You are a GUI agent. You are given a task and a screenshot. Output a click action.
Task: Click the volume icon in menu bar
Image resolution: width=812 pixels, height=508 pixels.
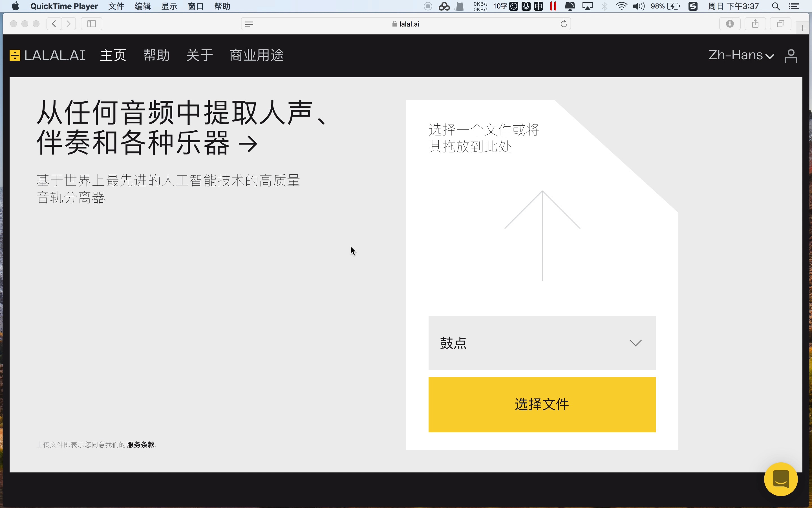(639, 6)
